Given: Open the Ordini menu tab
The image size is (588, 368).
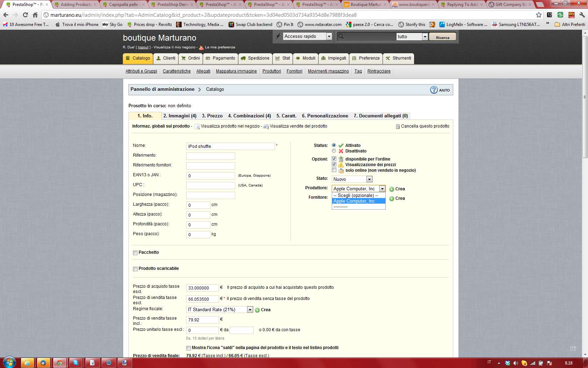Looking at the screenshot, I should tap(191, 58).
